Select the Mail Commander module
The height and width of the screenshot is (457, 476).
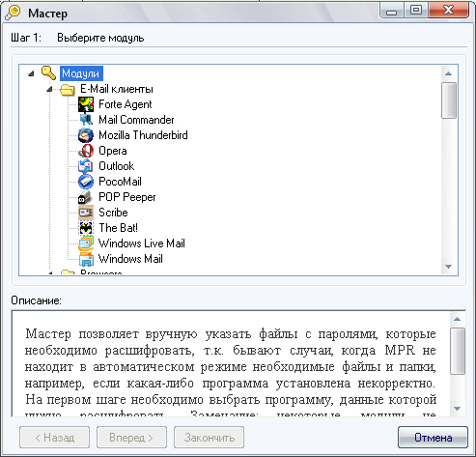136,120
